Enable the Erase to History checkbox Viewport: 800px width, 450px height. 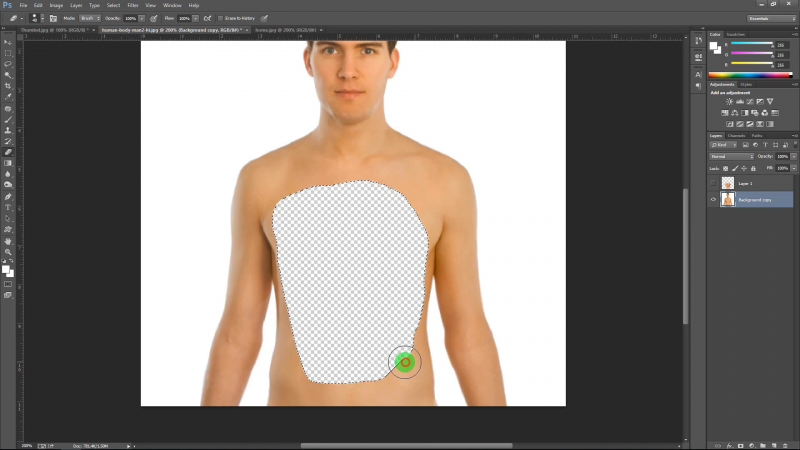tap(220, 18)
